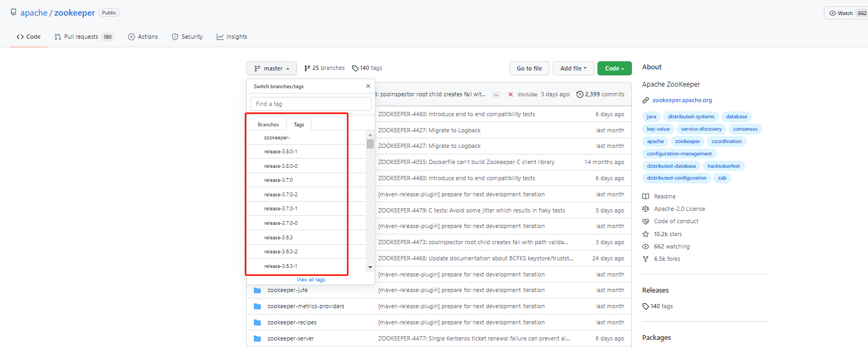This screenshot has width=868, height=348.
Task: Select tag release-3.8.0-1
Action: (x=307, y=152)
